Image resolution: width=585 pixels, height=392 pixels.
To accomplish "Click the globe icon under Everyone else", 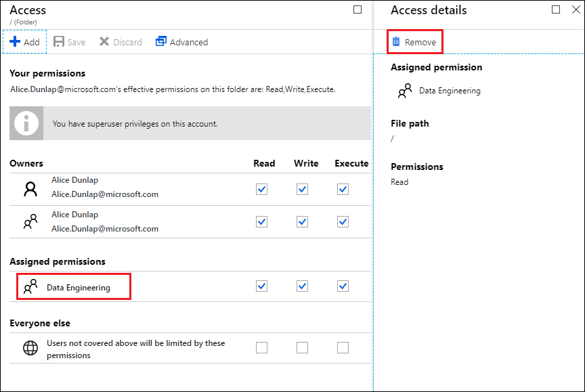I will coord(30,347).
